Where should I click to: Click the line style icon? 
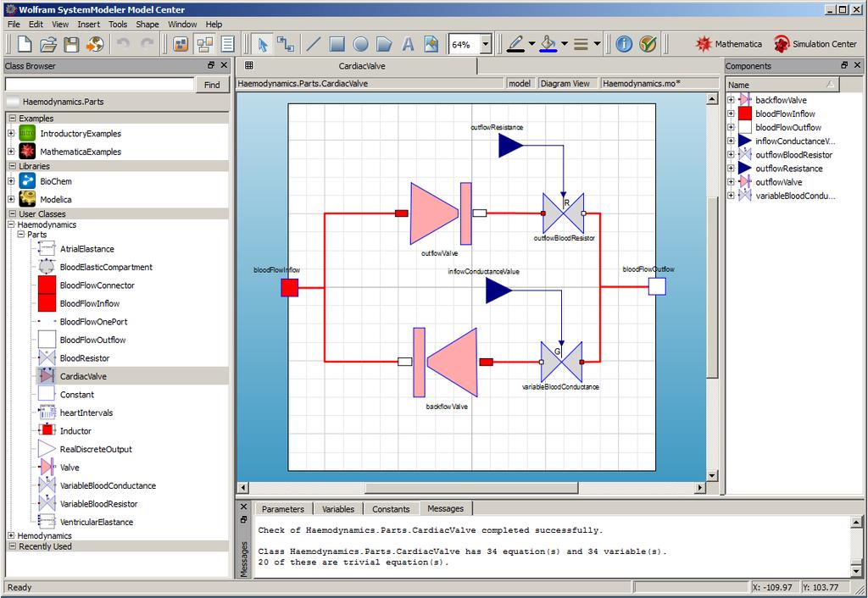click(x=581, y=44)
